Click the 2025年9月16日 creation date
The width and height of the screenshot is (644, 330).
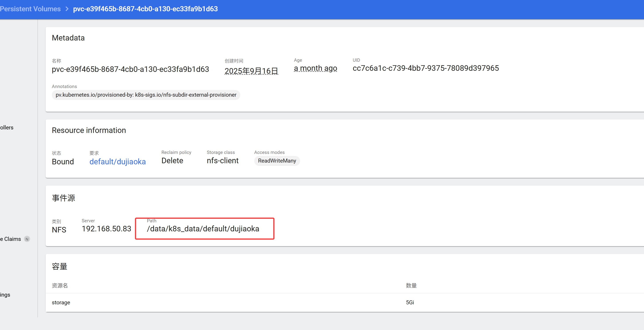tap(251, 71)
